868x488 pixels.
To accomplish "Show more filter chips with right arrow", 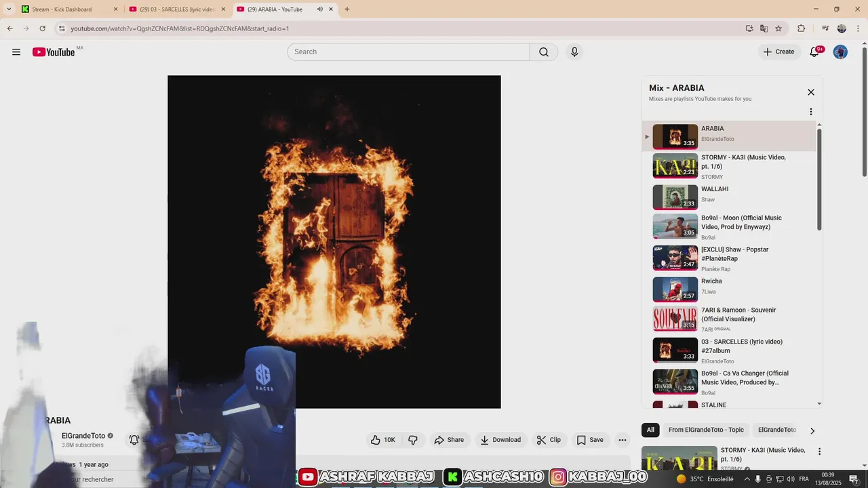I will 812,430.
